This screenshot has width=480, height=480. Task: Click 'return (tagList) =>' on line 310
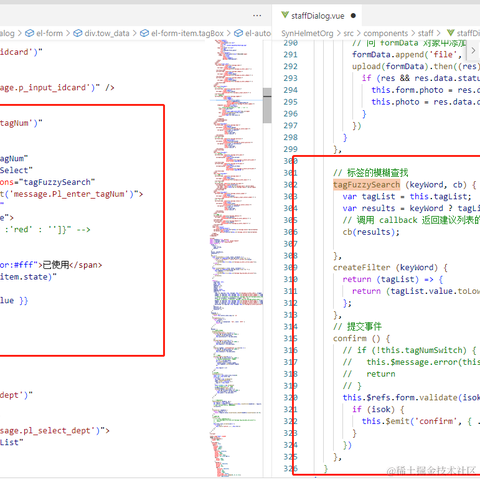[x=388, y=279]
